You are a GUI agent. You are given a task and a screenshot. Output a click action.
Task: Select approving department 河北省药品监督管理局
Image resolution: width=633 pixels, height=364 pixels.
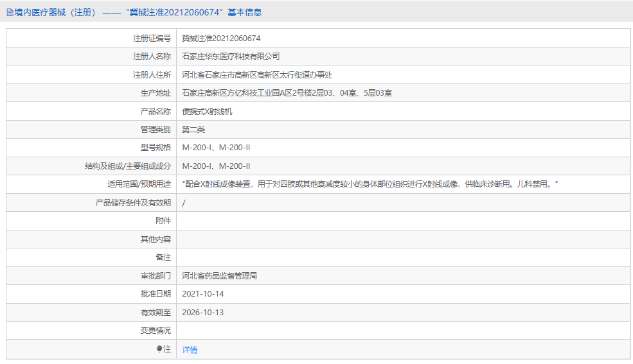[220, 275]
